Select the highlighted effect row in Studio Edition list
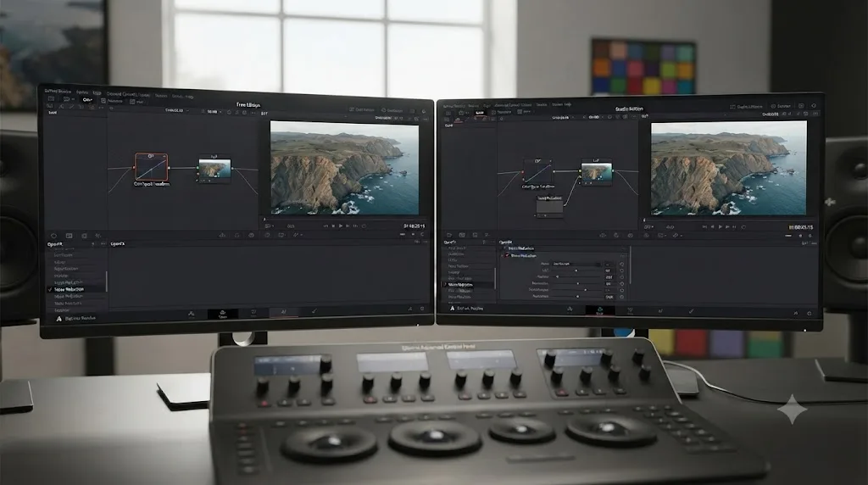Viewport: 868px width, 485px height. point(470,285)
